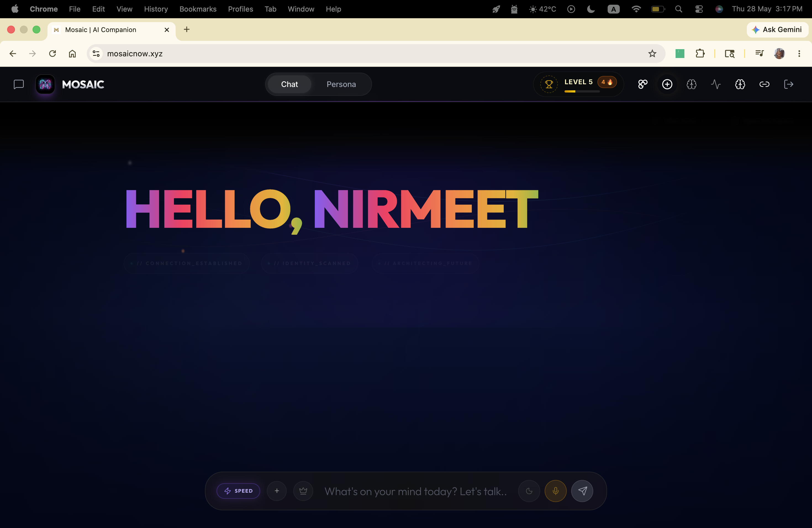
Task: Open a new browser tab
Action: [186, 29]
